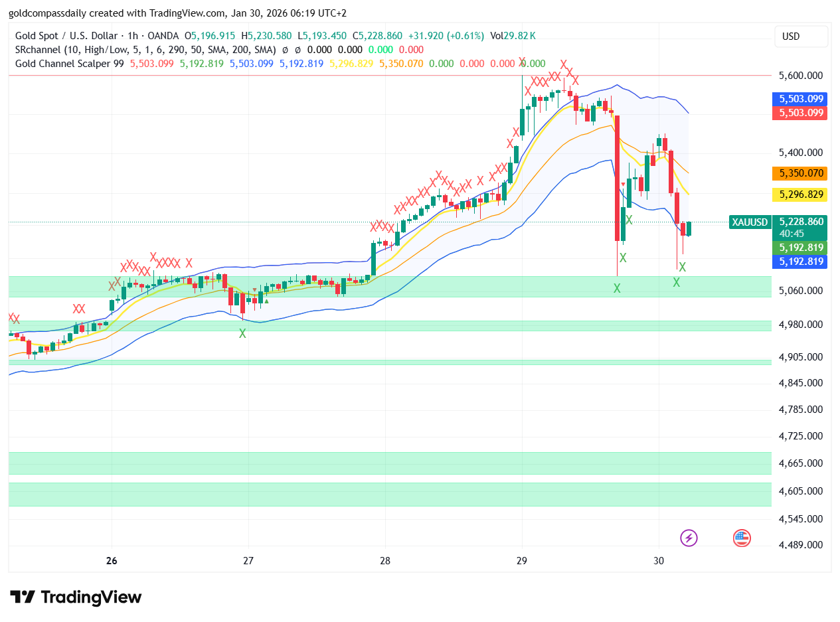The image size is (840, 622).
Task: Toggle the red 5,503.099 resistance label
Action: point(800,113)
